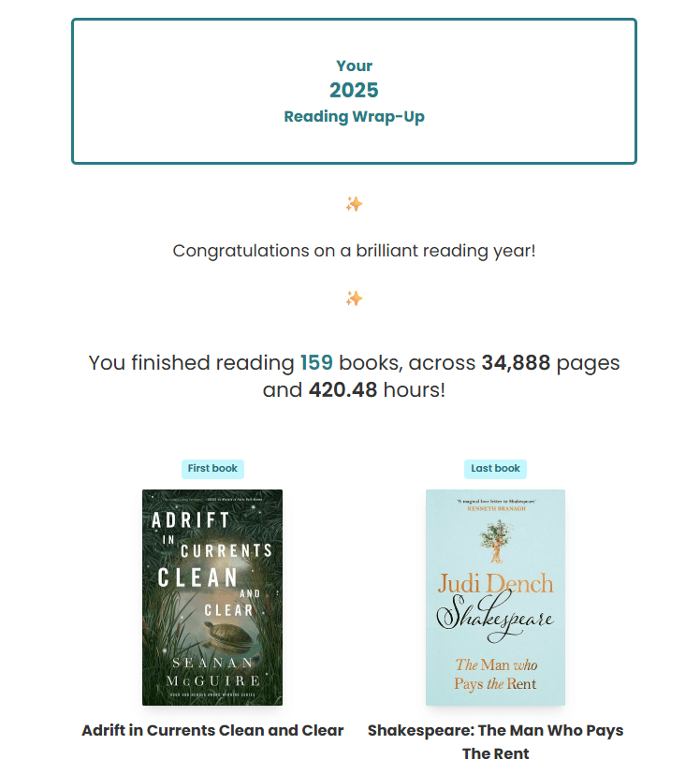Open the Adrift in Currents Clean and Clear title link

tap(212, 731)
